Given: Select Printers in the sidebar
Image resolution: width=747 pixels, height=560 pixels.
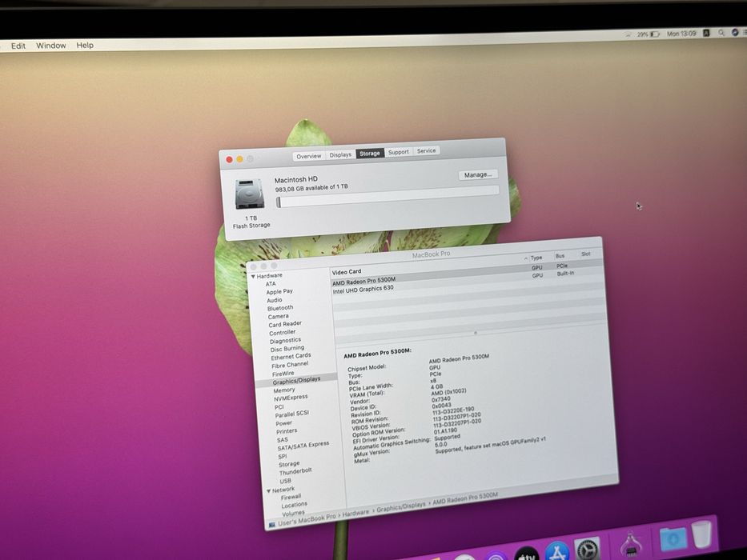Looking at the screenshot, I should pos(287,431).
